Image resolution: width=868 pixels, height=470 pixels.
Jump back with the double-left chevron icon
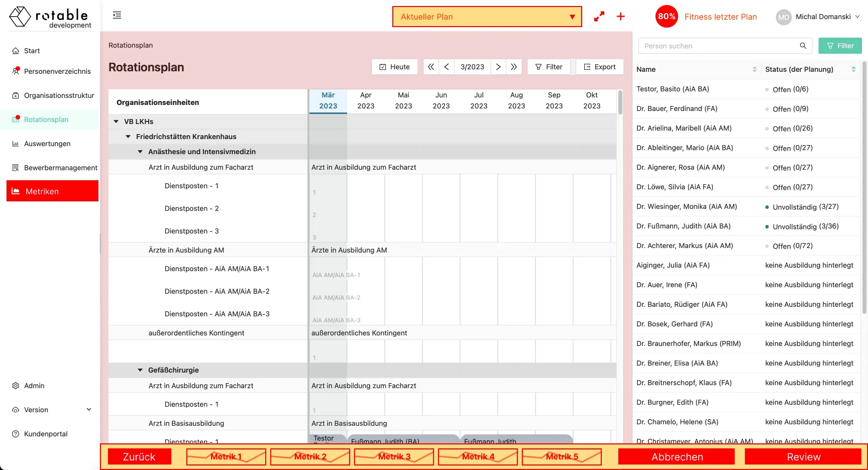431,67
